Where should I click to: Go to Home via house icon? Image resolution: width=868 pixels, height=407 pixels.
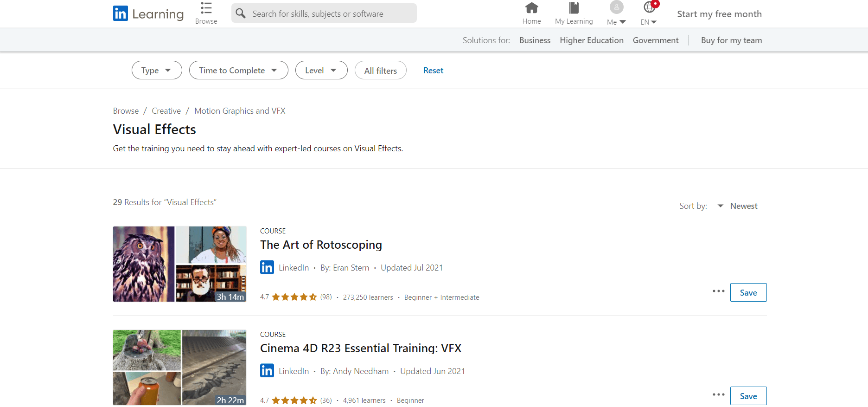tap(531, 8)
